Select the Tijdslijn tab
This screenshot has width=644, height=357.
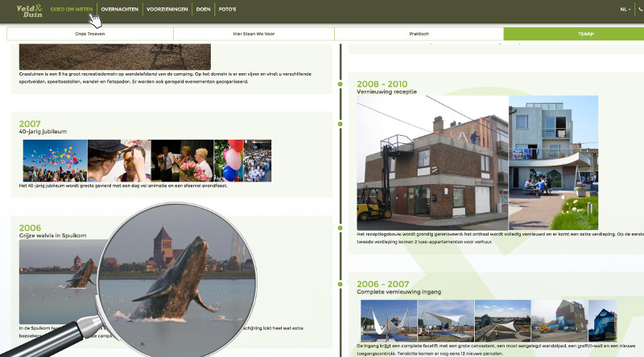tap(574, 34)
